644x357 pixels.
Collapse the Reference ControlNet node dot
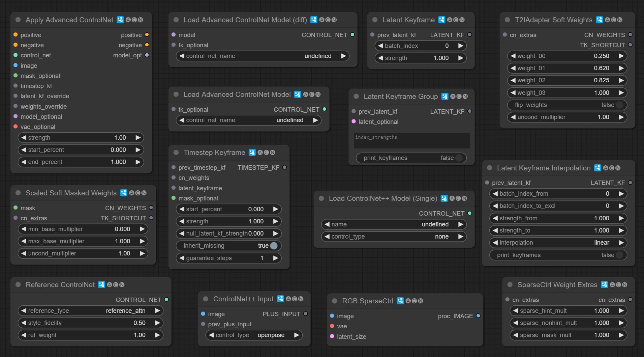coord(18,285)
